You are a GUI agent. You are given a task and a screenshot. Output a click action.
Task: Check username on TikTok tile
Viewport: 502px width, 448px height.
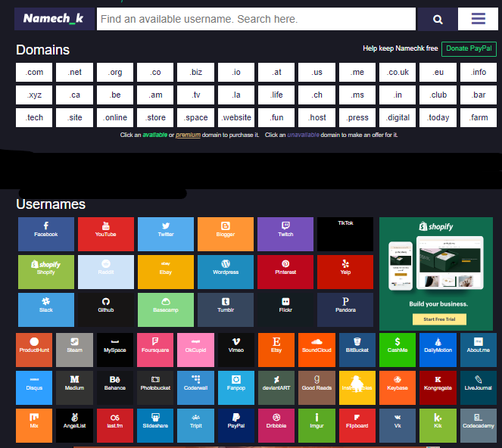pyautogui.click(x=345, y=235)
